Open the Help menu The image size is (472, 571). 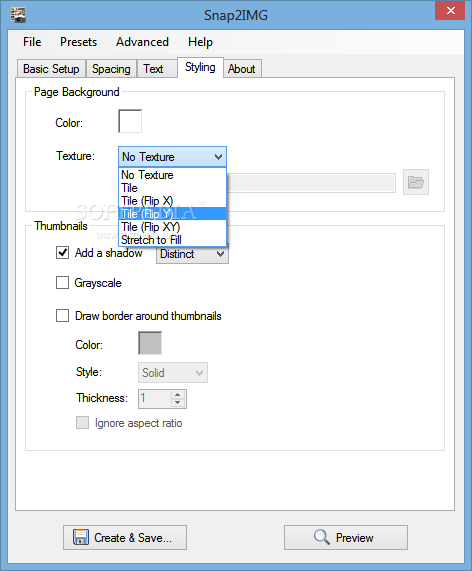click(200, 42)
